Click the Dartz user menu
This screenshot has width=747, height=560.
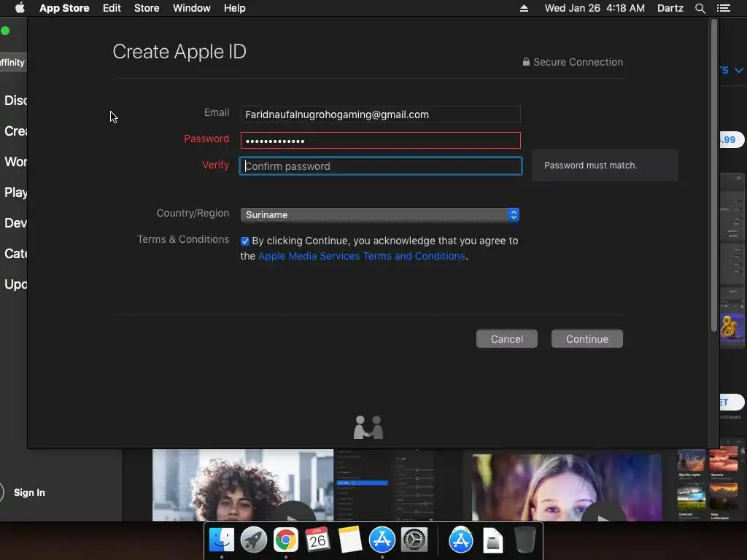click(x=670, y=8)
